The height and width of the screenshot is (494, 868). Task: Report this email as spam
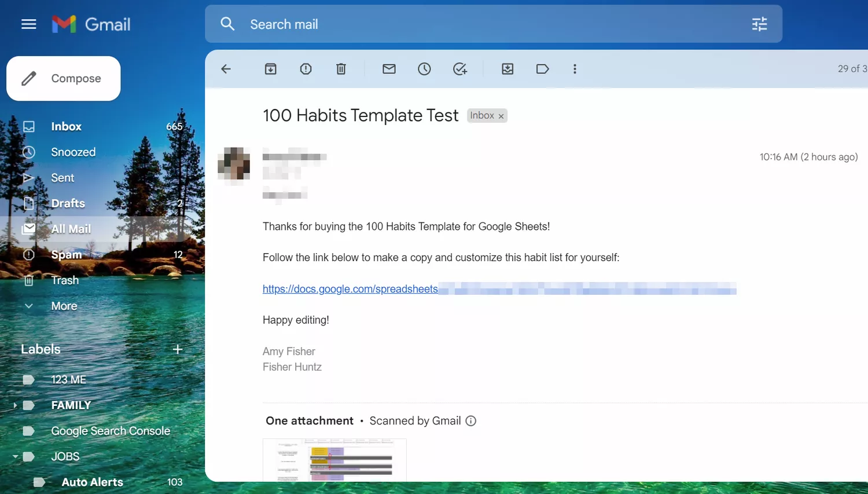tap(306, 69)
